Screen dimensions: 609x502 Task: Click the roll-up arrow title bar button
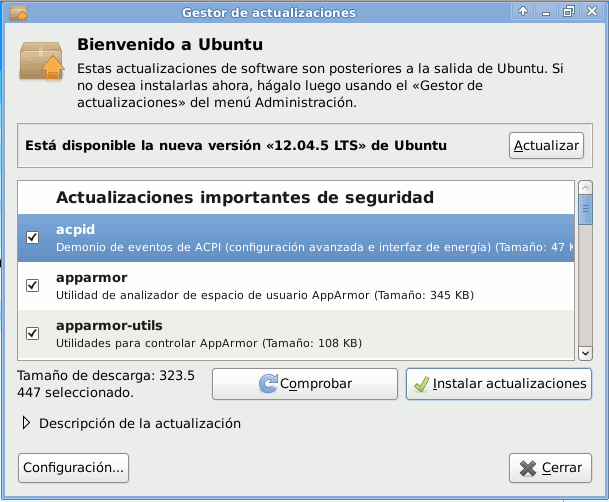click(x=523, y=12)
